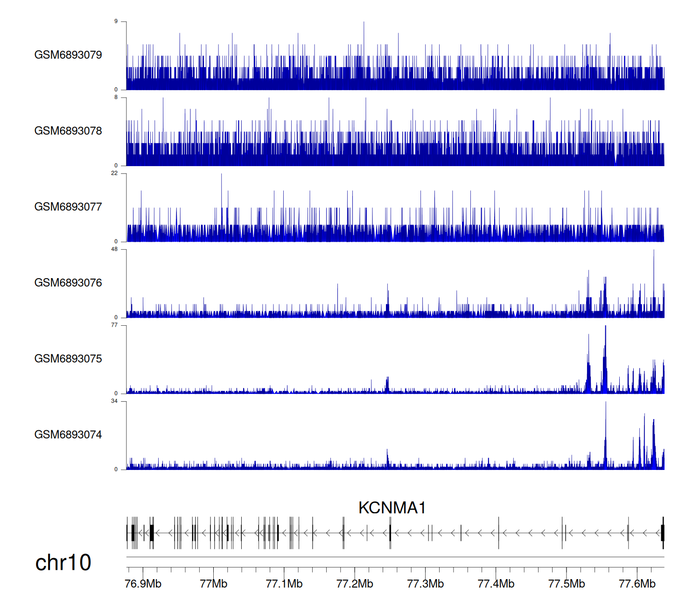Screen dimensions: 700x616
Task: Click the 77.6Mb axis label
Action: [637, 584]
